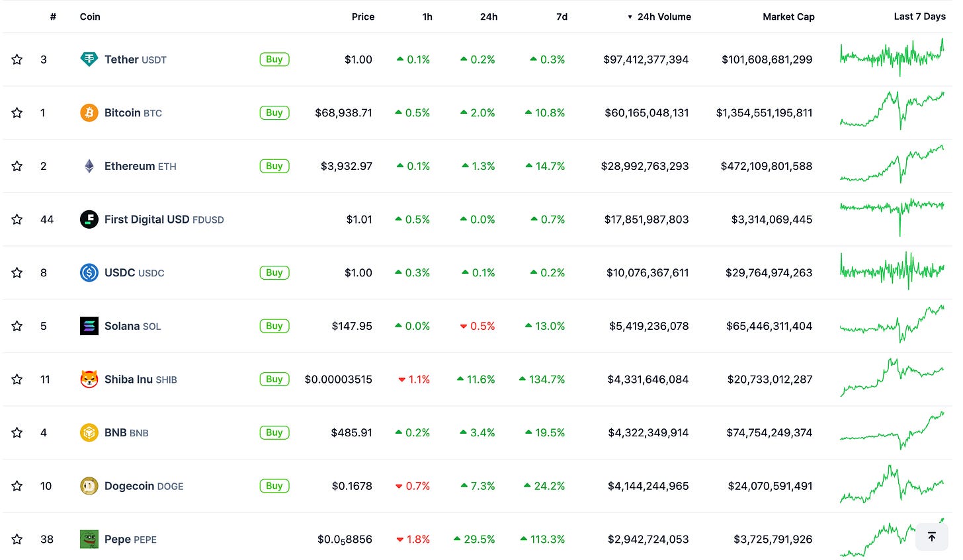This screenshot has height=560, width=963.
Task: Click the BNB yellow logo icon
Action: 89,432
